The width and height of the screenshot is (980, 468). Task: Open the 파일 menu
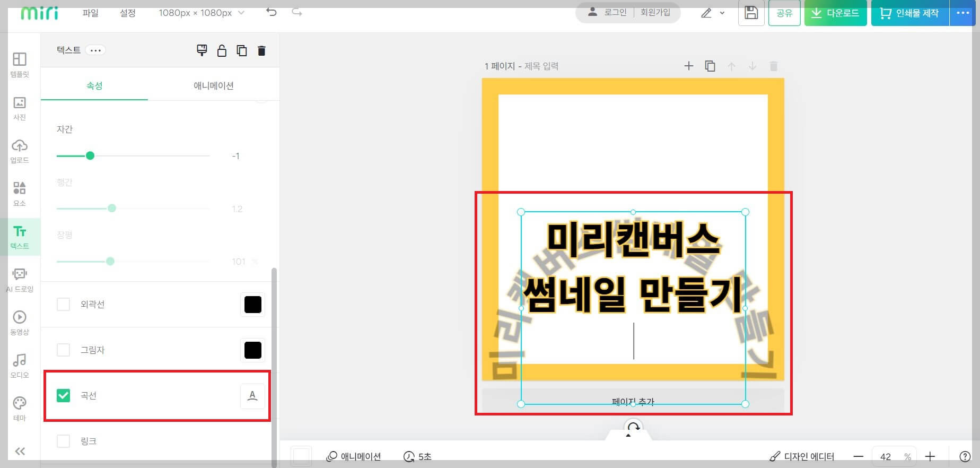(90, 13)
